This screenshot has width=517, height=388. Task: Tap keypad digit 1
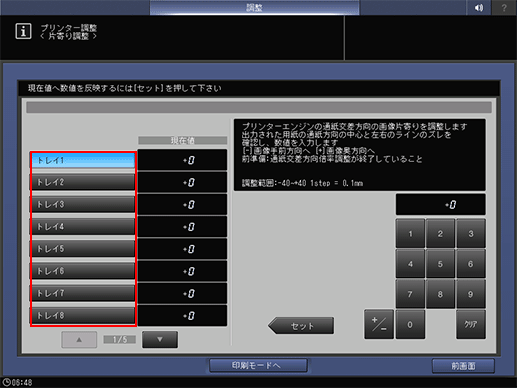pyautogui.click(x=410, y=234)
